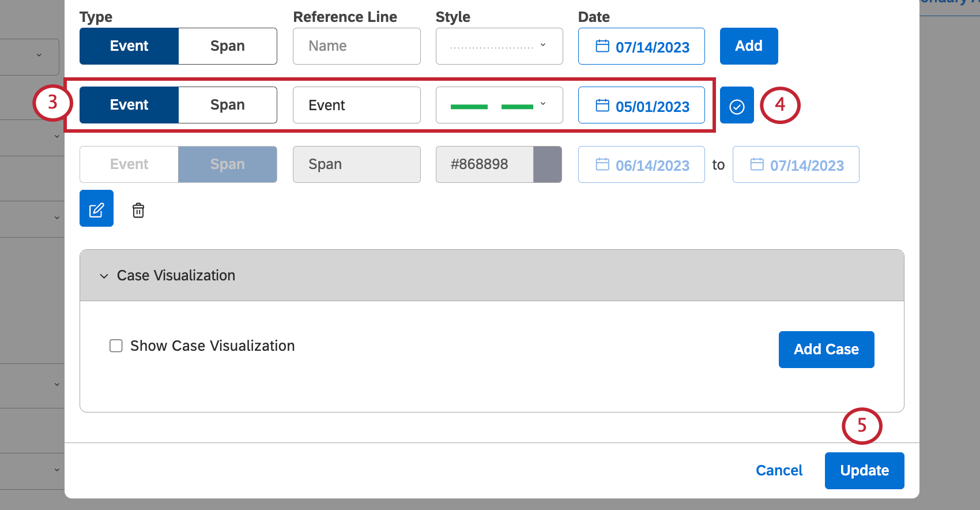Click the Add reference line button
980x510 pixels.
pos(749,46)
